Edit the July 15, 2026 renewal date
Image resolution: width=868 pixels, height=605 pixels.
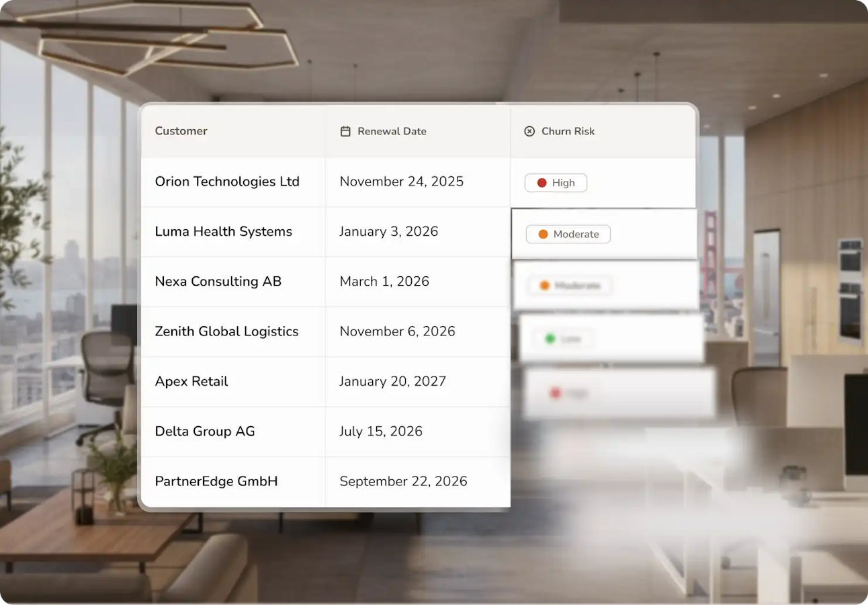[380, 432]
